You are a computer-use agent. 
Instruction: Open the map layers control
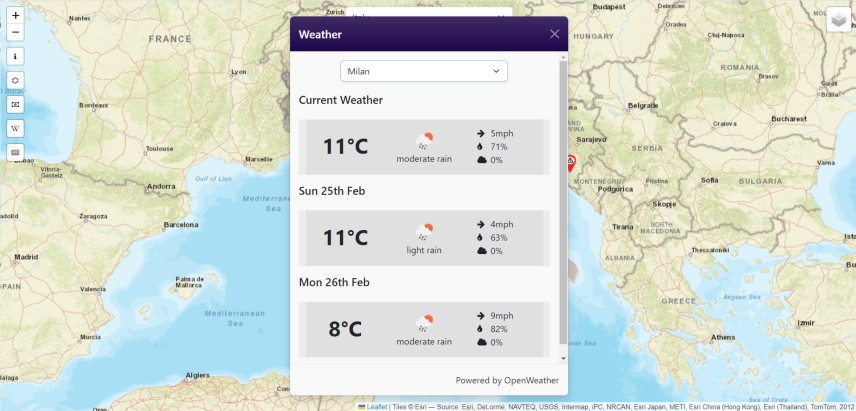point(838,20)
